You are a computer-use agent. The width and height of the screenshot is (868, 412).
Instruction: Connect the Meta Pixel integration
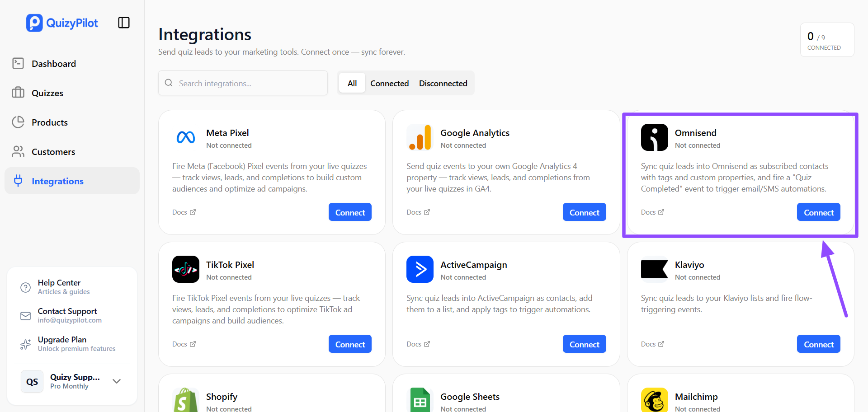pos(350,212)
